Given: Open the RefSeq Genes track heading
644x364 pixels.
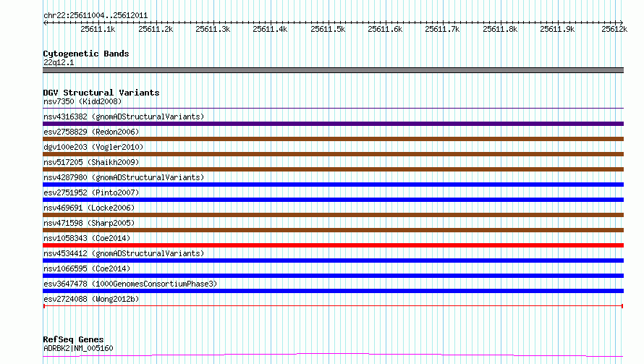Looking at the screenshot, I should click(73, 339).
